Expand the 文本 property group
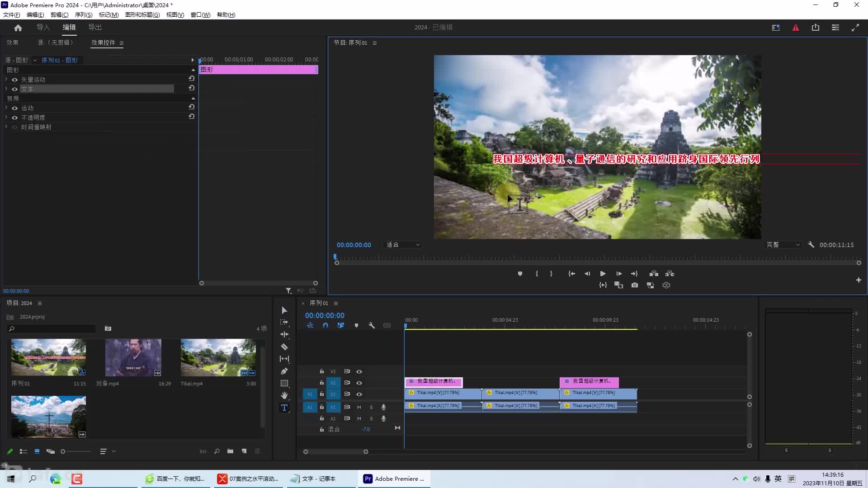The image size is (868, 488). tap(6, 89)
